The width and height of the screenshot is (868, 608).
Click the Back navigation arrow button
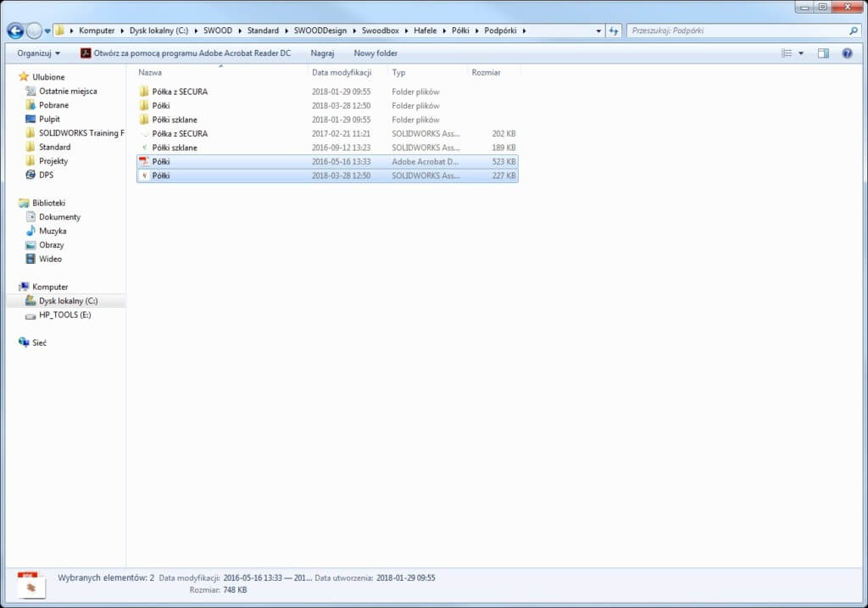[x=15, y=31]
